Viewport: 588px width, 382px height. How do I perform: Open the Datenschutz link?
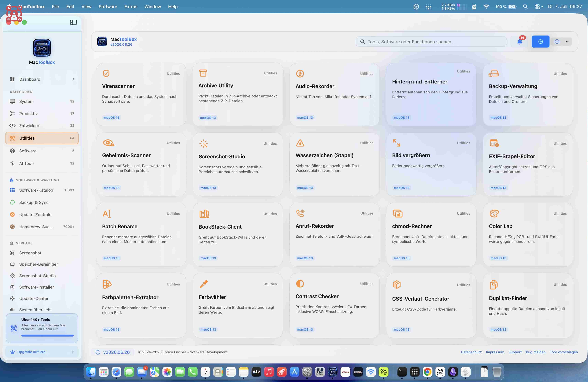coord(471,352)
